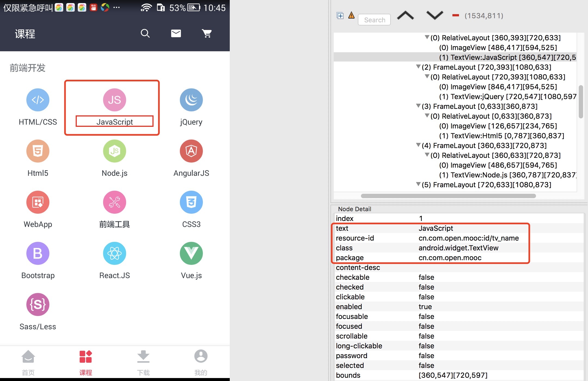Screen dimensions: 588x381
Task: Switch to the 下载 downloads tab
Action: pos(143,362)
